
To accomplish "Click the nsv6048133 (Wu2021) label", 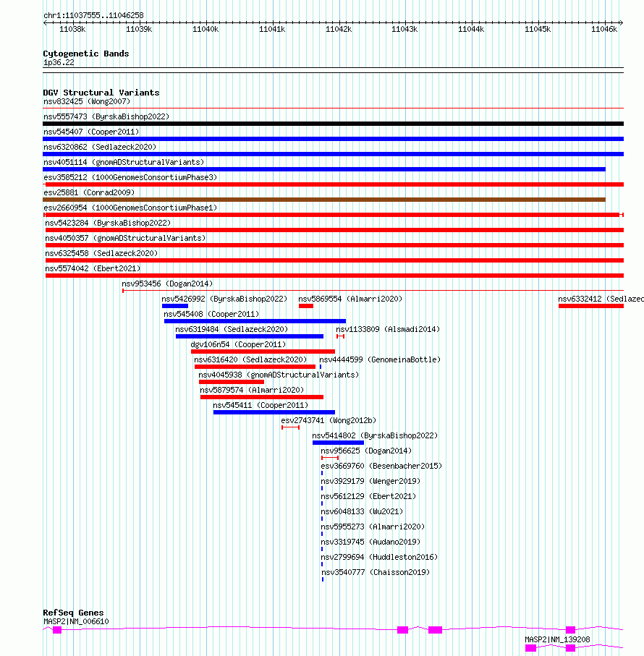I will point(362,511).
